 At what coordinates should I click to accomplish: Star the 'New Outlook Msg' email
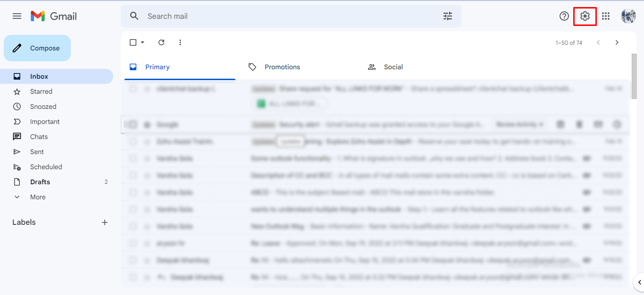point(147,226)
